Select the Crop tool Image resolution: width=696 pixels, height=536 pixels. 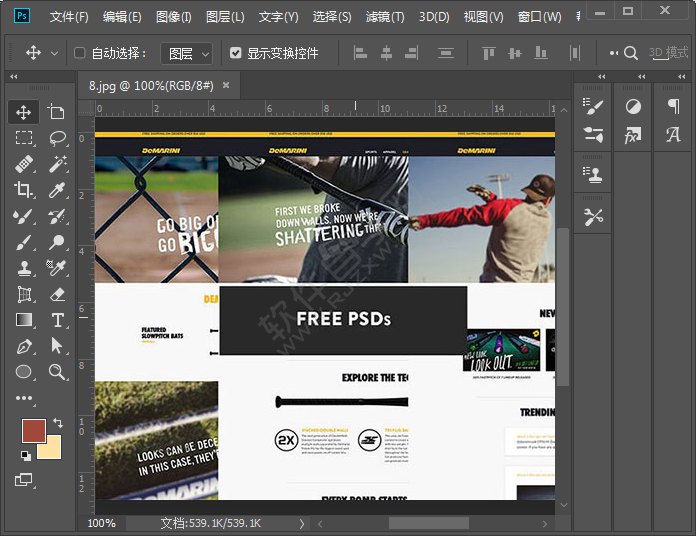(x=24, y=189)
